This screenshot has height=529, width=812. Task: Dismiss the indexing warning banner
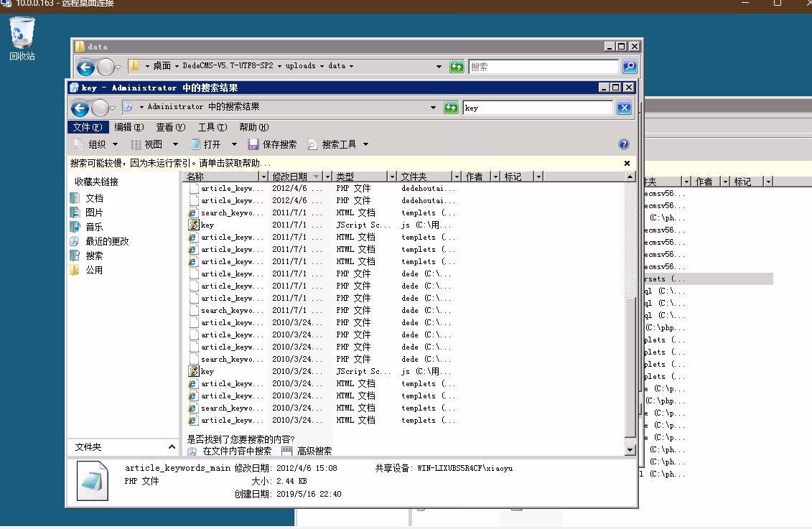pyautogui.click(x=627, y=162)
